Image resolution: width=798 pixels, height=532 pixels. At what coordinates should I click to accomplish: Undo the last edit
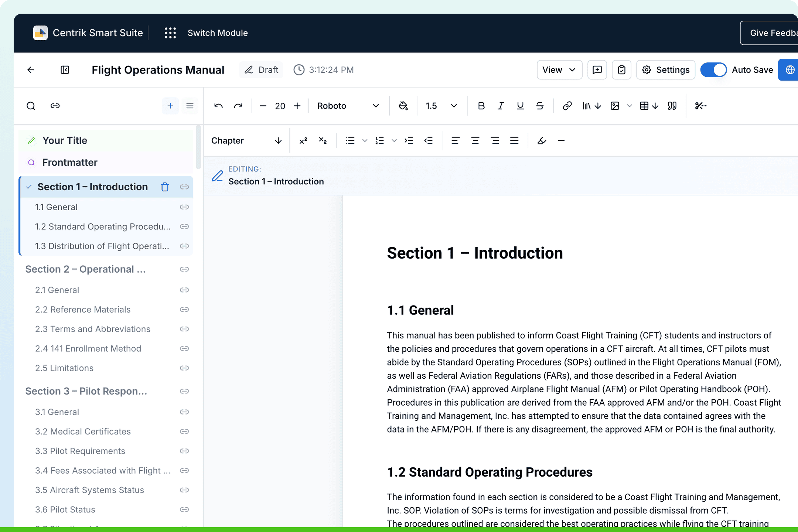point(218,106)
